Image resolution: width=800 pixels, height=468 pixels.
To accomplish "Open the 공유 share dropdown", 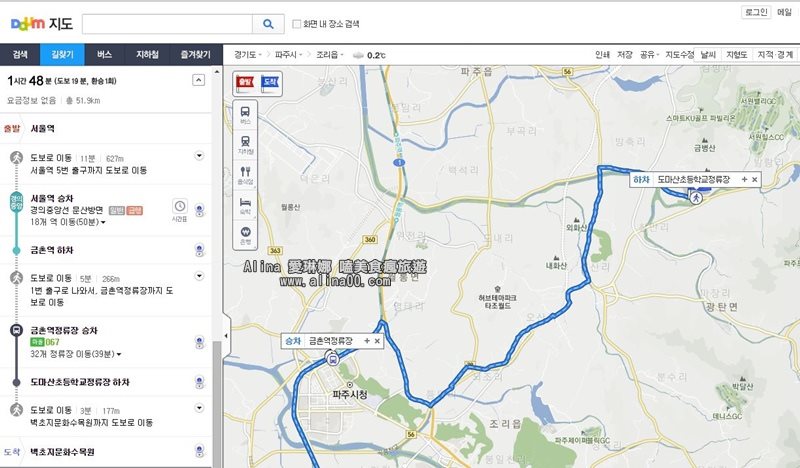I will [x=649, y=55].
